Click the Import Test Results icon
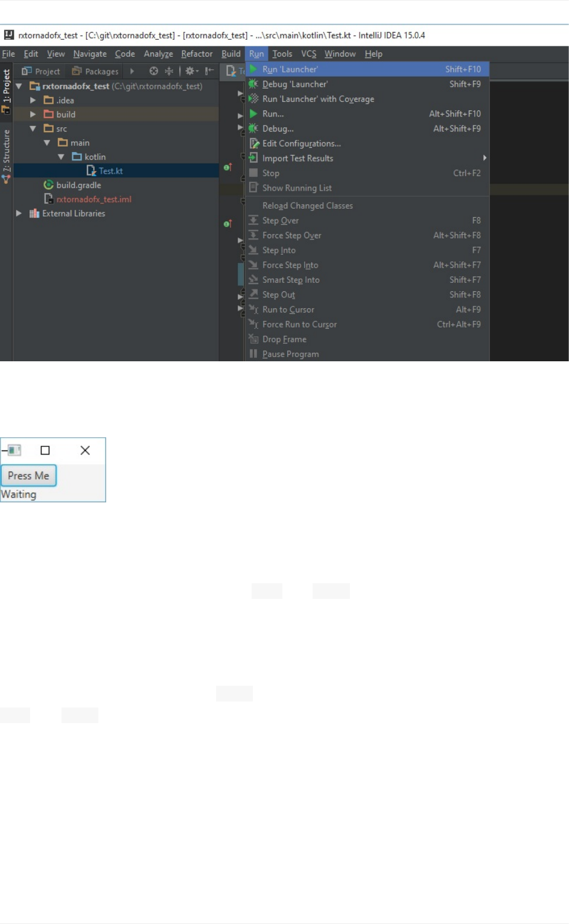 253,157
